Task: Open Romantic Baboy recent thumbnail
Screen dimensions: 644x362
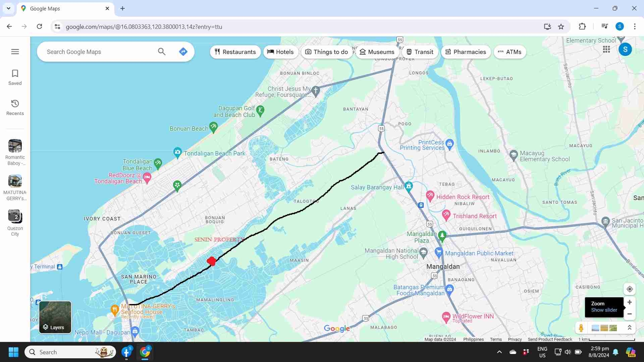Action: (x=15, y=146)
